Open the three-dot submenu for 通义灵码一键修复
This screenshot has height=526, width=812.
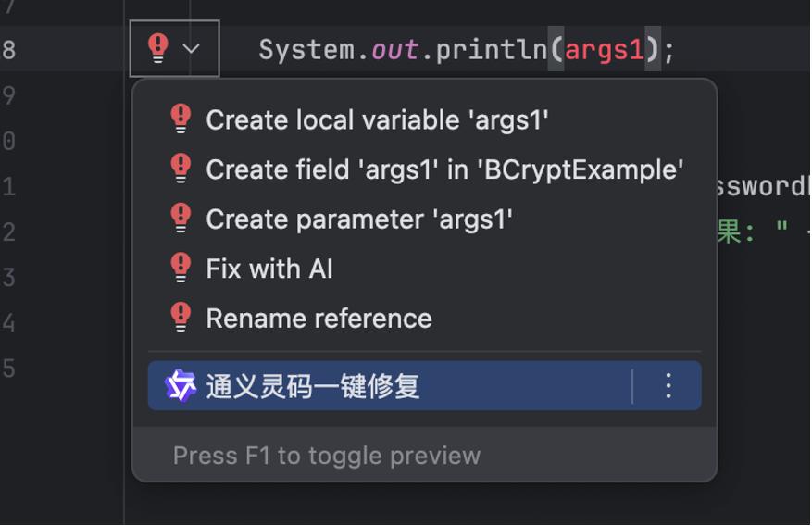click(668, 385)
